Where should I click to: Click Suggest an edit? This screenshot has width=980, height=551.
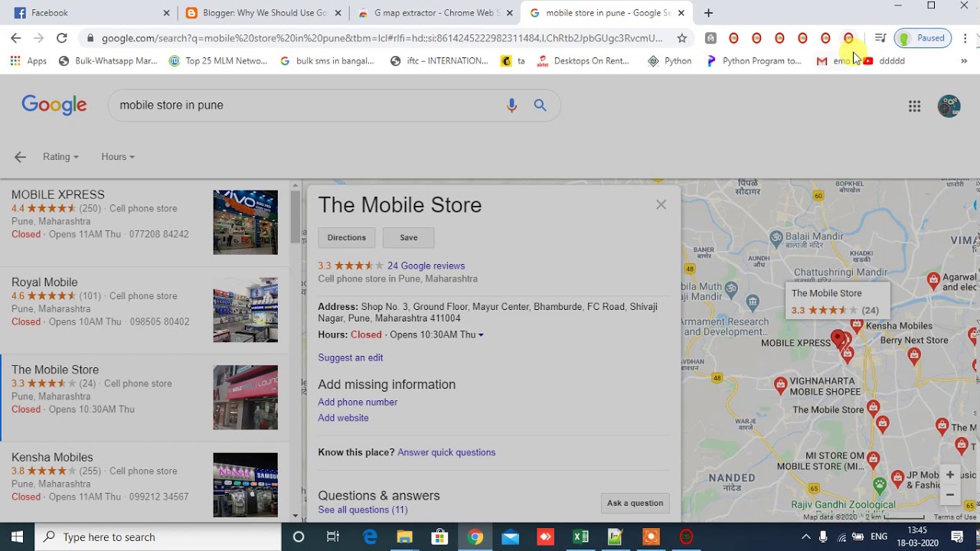(x=351, y=357)
